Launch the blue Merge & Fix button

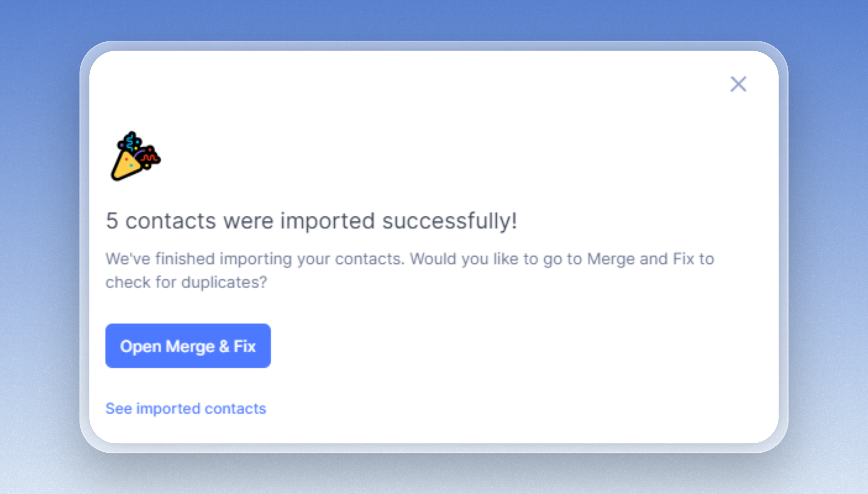[188, 346]
